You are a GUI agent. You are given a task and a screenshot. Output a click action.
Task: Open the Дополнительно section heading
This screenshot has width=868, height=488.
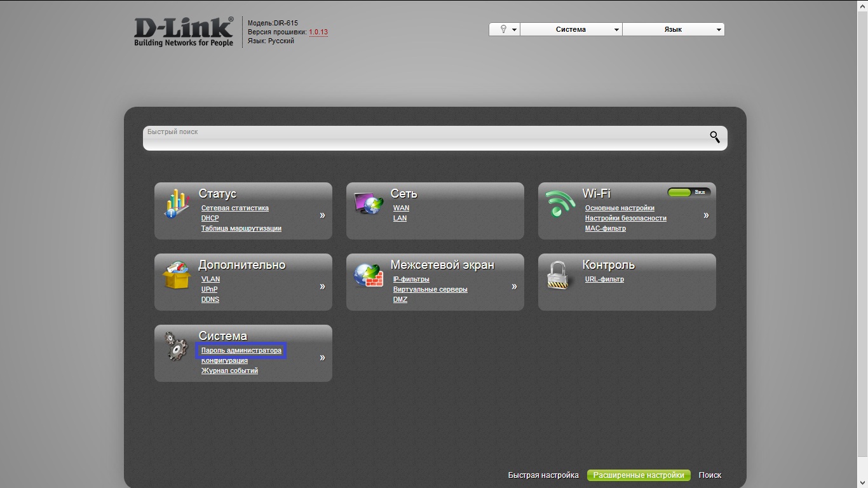(x=242, y=265)
